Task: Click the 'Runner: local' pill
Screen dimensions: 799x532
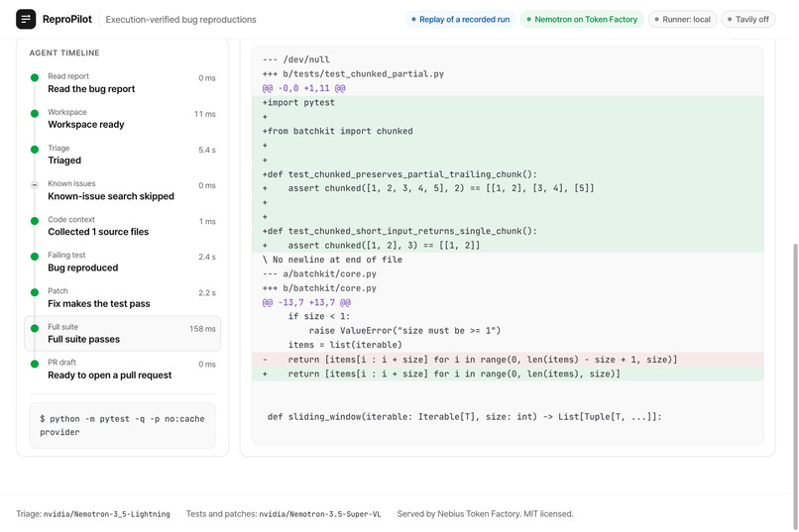Action: tap(682, 20)
